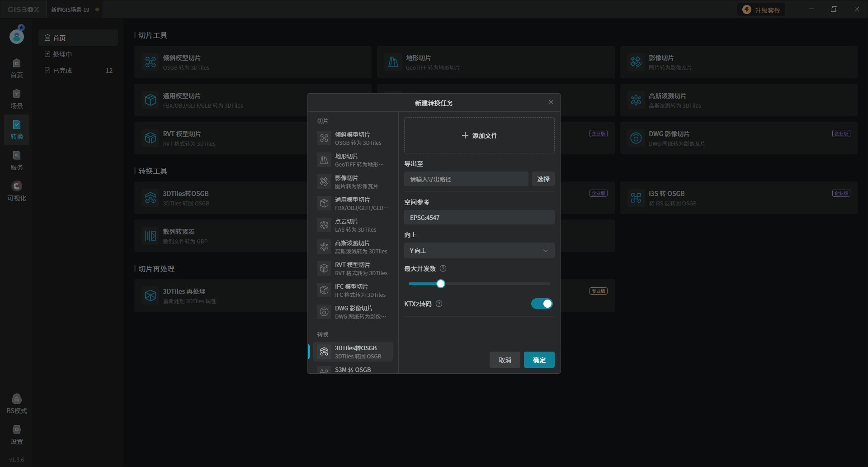Toggle the KTX2转码 switch off
This screenshot has height=467, width=868.
pos(542,304)
